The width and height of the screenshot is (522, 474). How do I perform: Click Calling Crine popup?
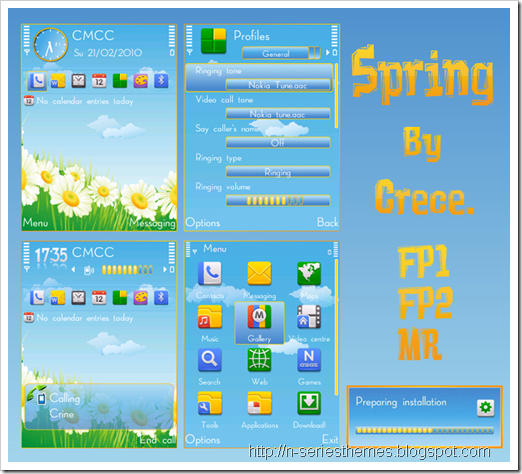click(x=99, y=407)
